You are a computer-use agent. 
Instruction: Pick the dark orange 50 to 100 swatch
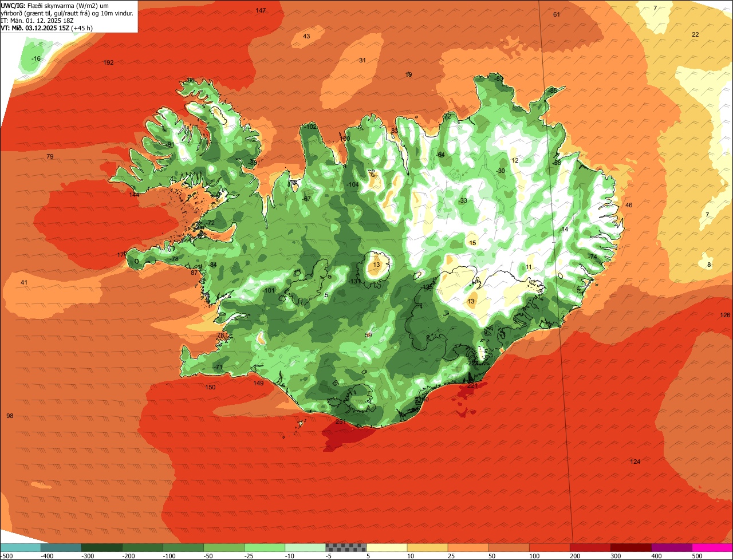pos(509,547)
